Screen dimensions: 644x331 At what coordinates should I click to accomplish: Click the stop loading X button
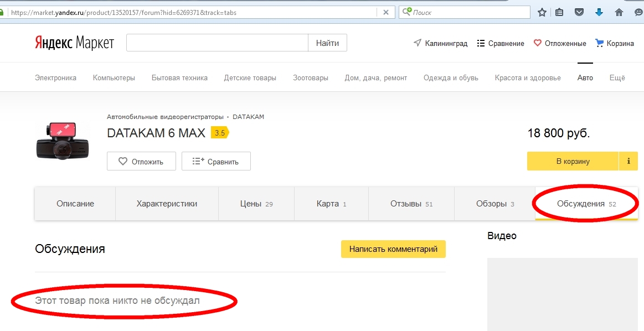pos(386,12)
